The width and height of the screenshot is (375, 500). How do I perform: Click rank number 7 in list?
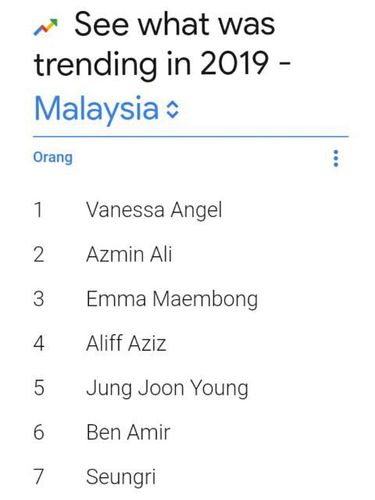(39, 477)
